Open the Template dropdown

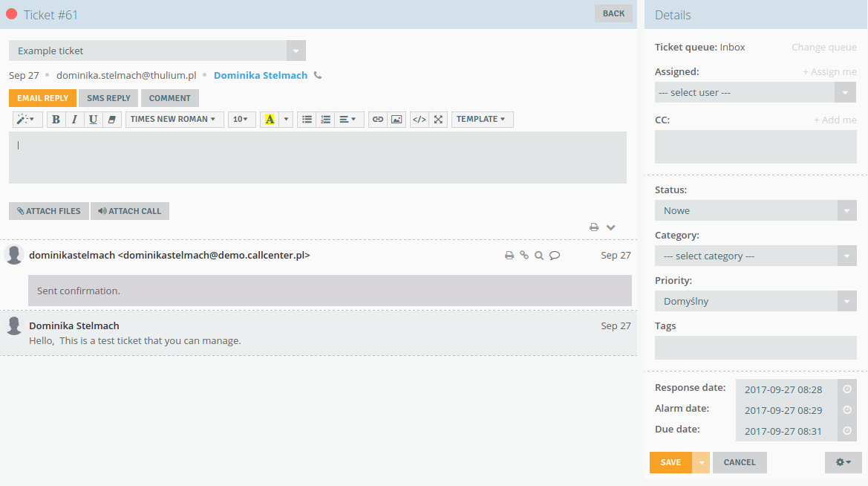pyautogui.click(x=482, y=119)
